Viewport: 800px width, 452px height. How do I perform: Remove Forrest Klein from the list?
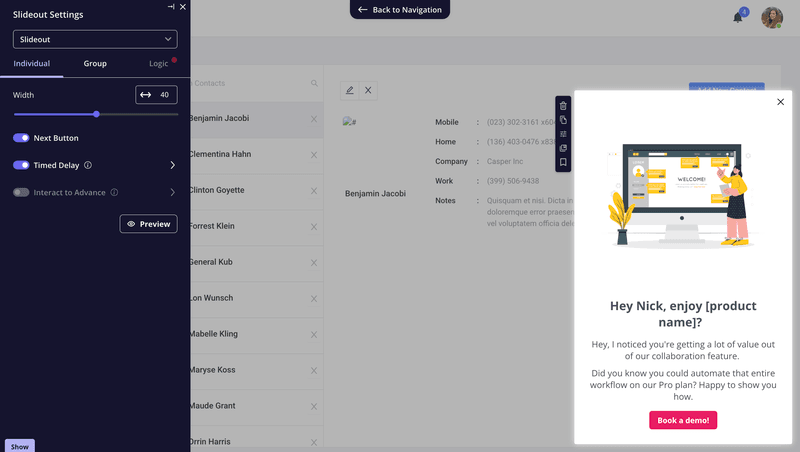(314, 227)
